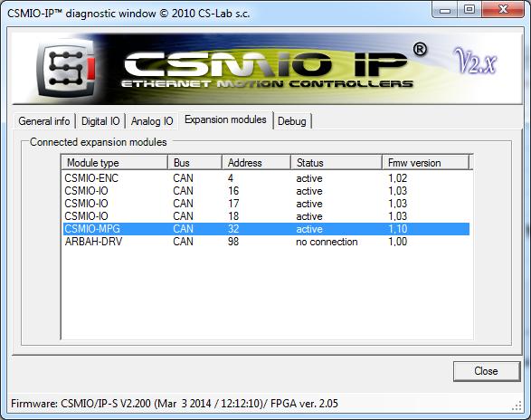Select the CSMIO-IO row with address 17
Viewport: 531px width, 420px height.
(x=266, y=204)
